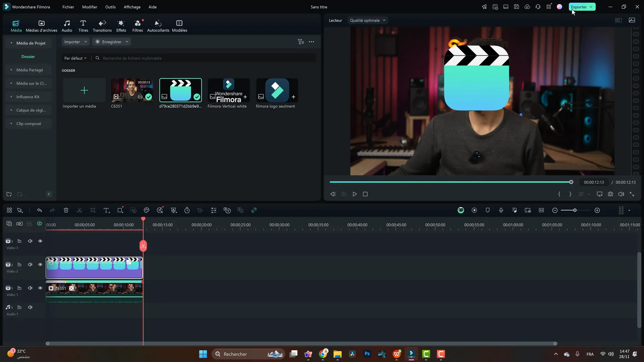Open the player volume speaker icon

621,194
